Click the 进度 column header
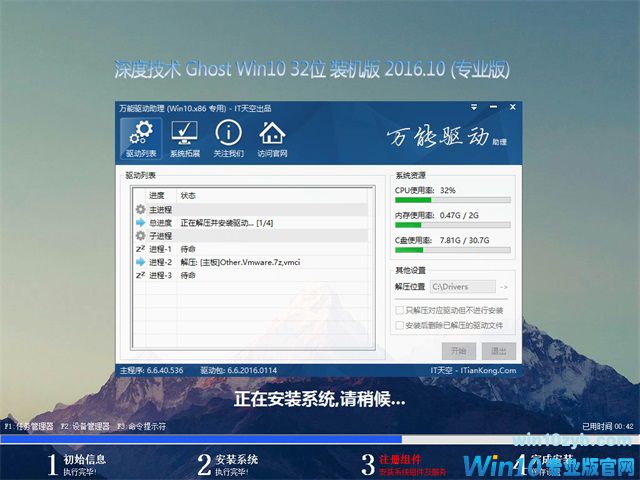640x480 pixels. coord(157,196)
